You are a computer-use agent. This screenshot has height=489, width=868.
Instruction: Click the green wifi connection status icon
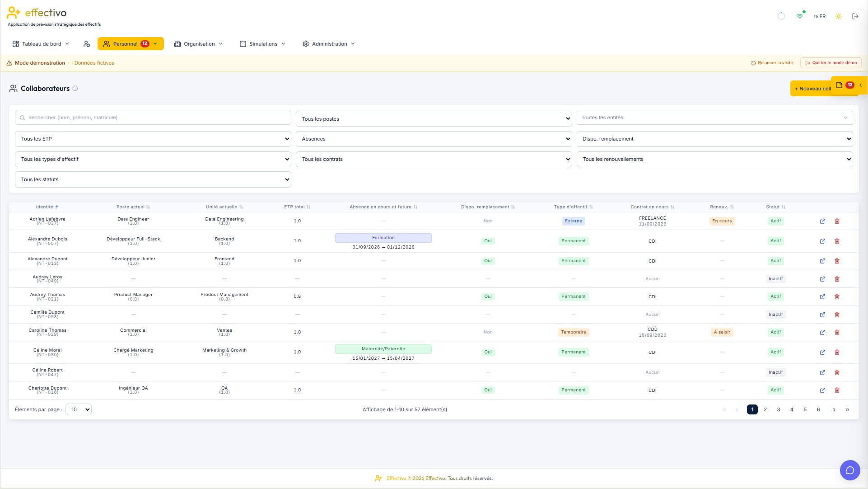tap(800, 16)
